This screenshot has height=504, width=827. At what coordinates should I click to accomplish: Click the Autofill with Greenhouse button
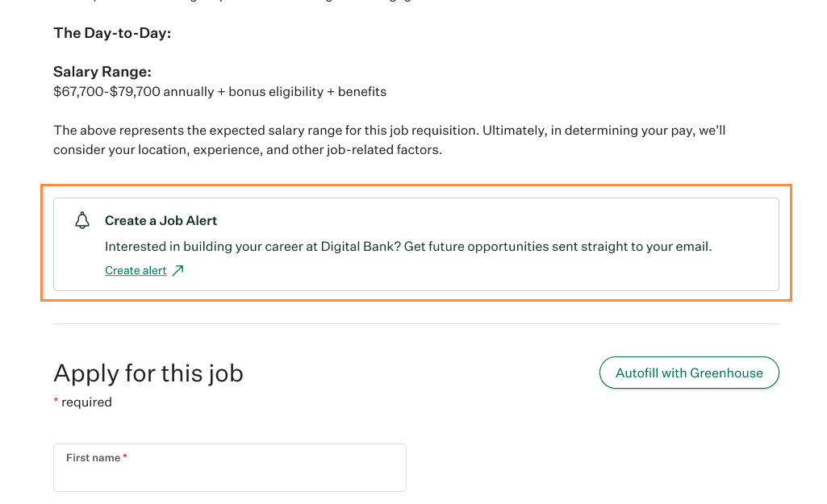689,373
